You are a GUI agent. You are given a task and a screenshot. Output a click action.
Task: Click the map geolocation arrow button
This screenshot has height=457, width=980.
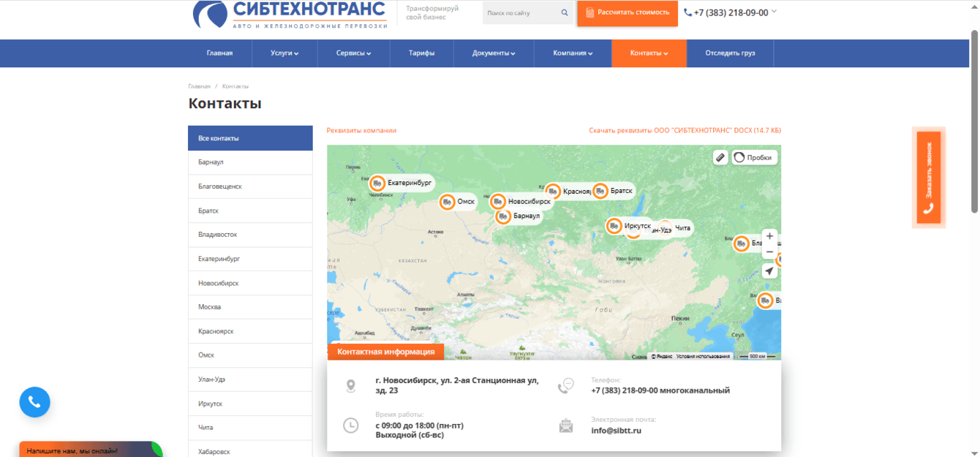pyautogui.click(x=769, y=271)
